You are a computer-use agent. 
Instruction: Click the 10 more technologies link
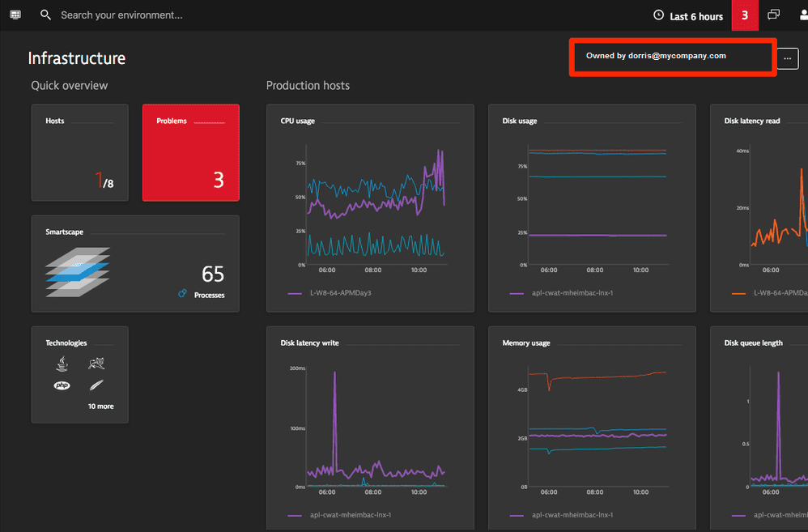coord(101,406)
